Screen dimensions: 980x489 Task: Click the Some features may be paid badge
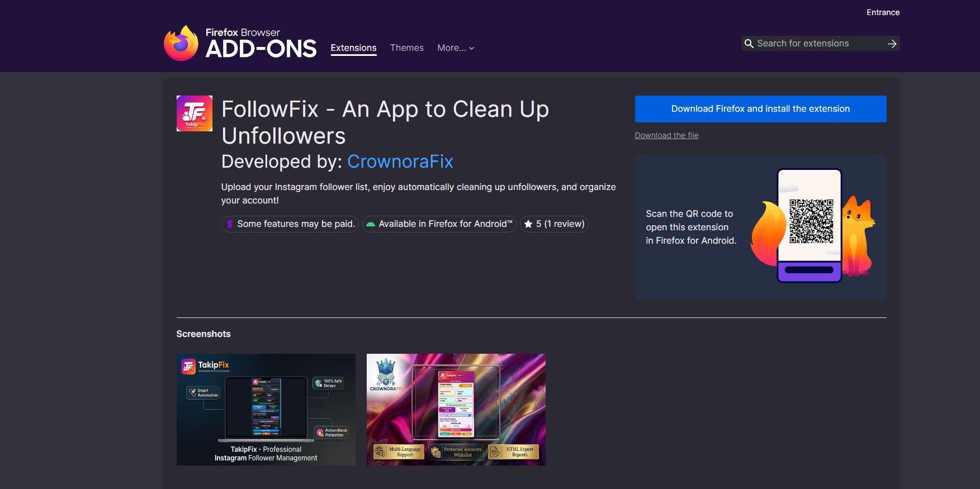[290, 224]
